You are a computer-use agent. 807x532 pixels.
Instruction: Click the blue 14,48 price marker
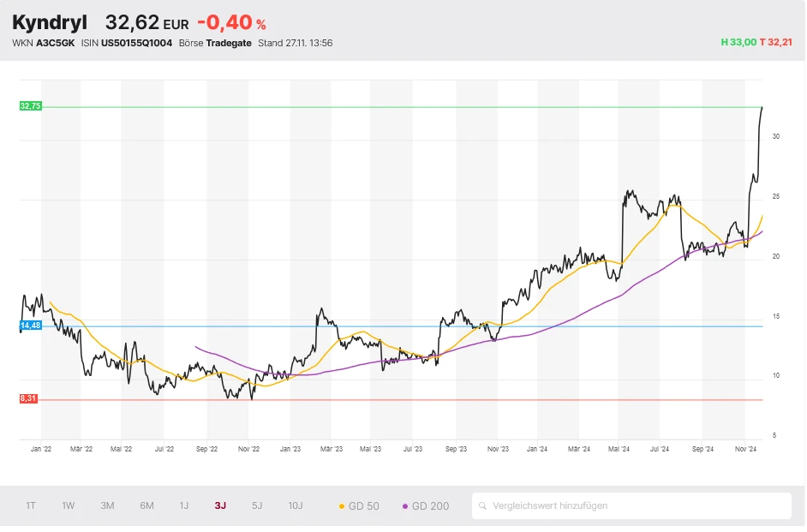[x=30, y=326]
